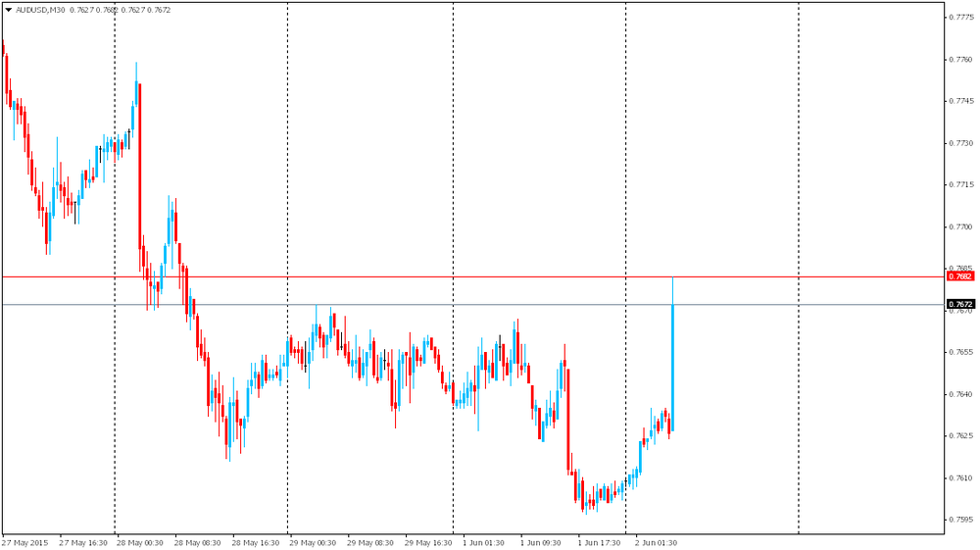Click the 28 May 00:30 time label
The height and width of the screenshot is (550, 980).
click(x=140, y=542)
